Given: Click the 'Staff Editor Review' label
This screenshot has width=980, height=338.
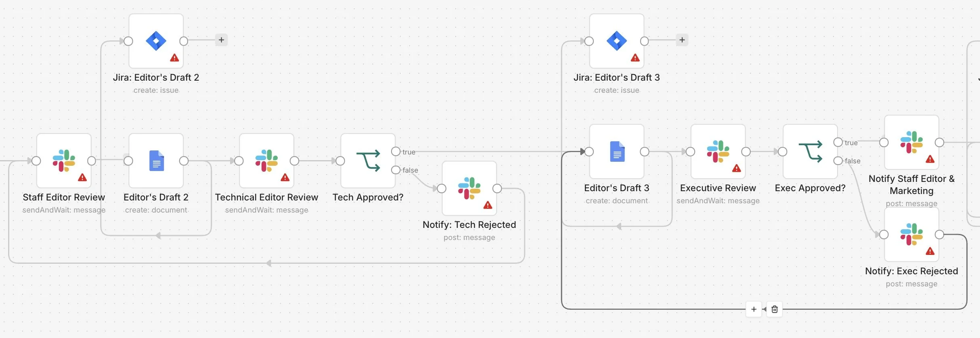Looking at the screenshot, I should click(64, 197).
